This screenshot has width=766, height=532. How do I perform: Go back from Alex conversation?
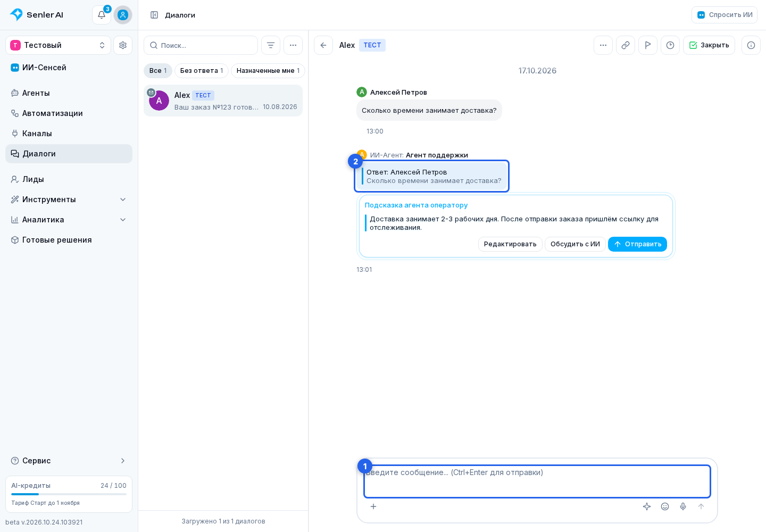[x=323, y=45]
